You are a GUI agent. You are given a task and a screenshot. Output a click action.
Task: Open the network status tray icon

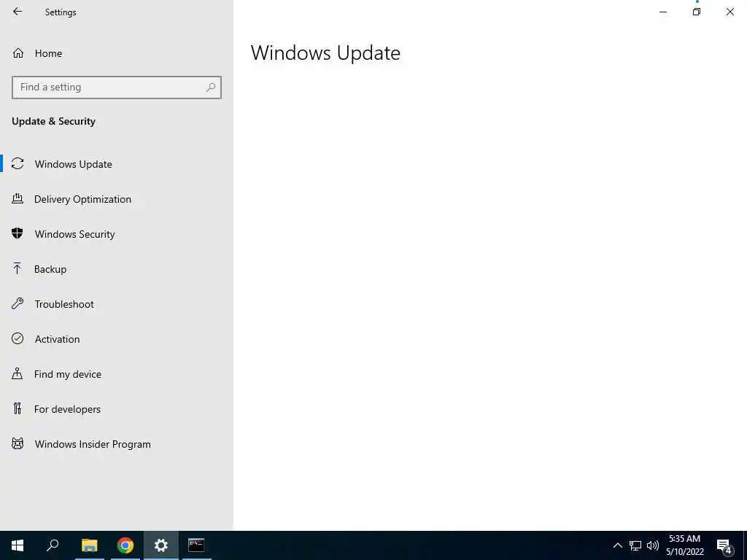(x=635, y=545)
